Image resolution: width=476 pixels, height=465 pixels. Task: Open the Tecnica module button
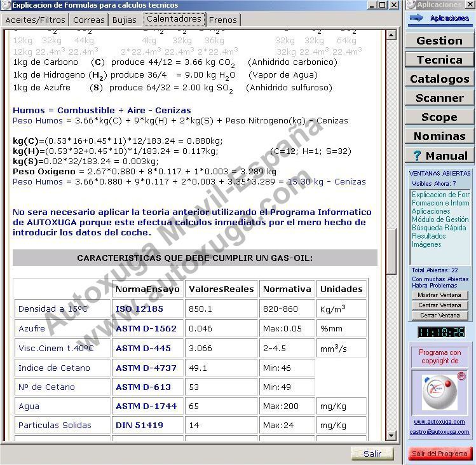(x=439, y=60)
